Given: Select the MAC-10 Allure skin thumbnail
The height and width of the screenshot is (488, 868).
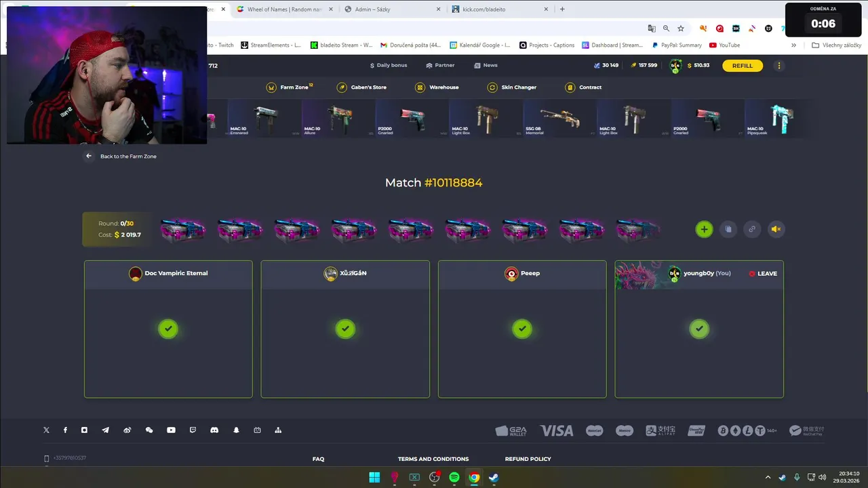Looking at the screenshot, I should [x=338, y=119].
